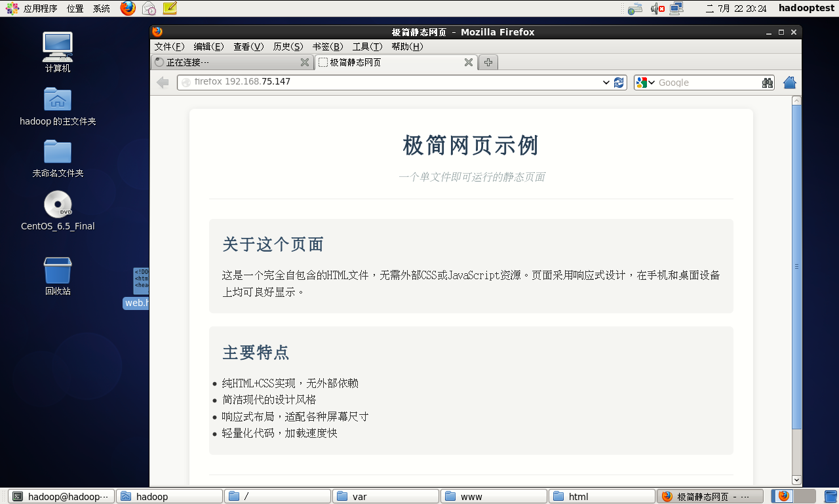The height and width of the screenshot is (504, 839).
Task: Click the URL address bar
Action: 402,82
